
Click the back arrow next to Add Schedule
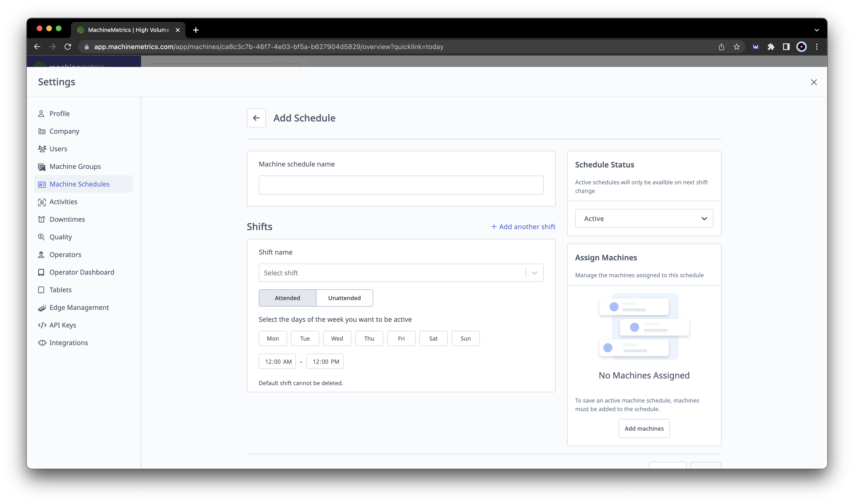tap(256, 118)
